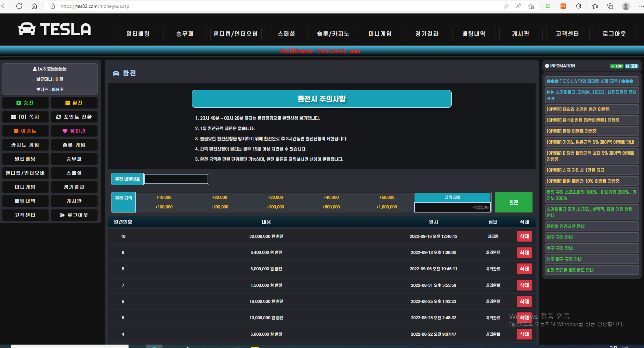Click the browser home icon
This screenshot has width=644, height=348.
[x=34, y=6]
